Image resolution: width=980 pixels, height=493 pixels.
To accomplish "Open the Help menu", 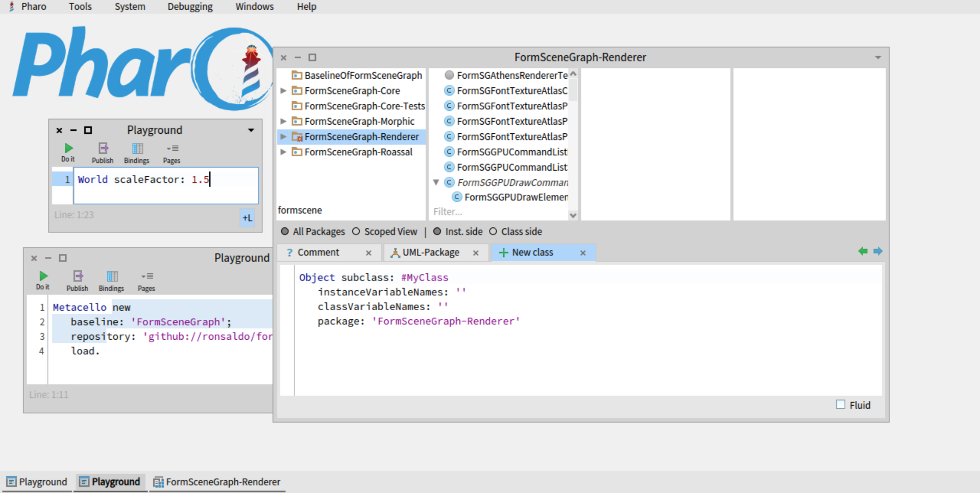I will tap(307, 7).
